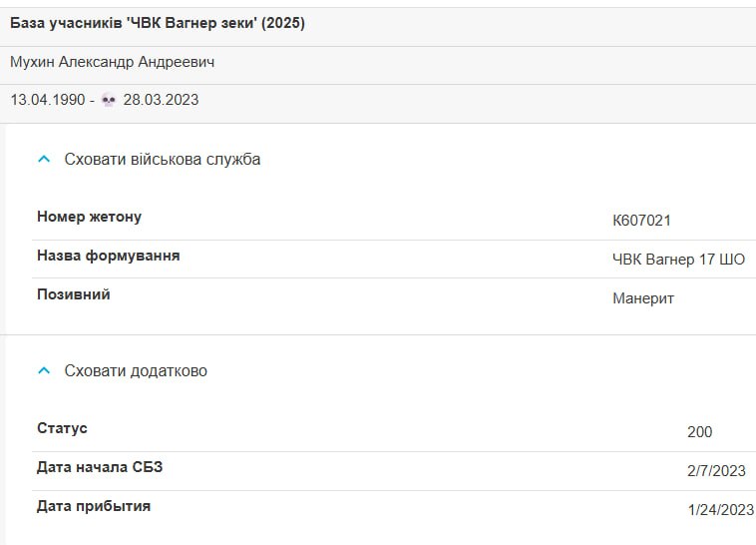Image resolution: width=756 pixels, height=545 pixels.
Task: Select token number K607021
Action: pos(641,221)
